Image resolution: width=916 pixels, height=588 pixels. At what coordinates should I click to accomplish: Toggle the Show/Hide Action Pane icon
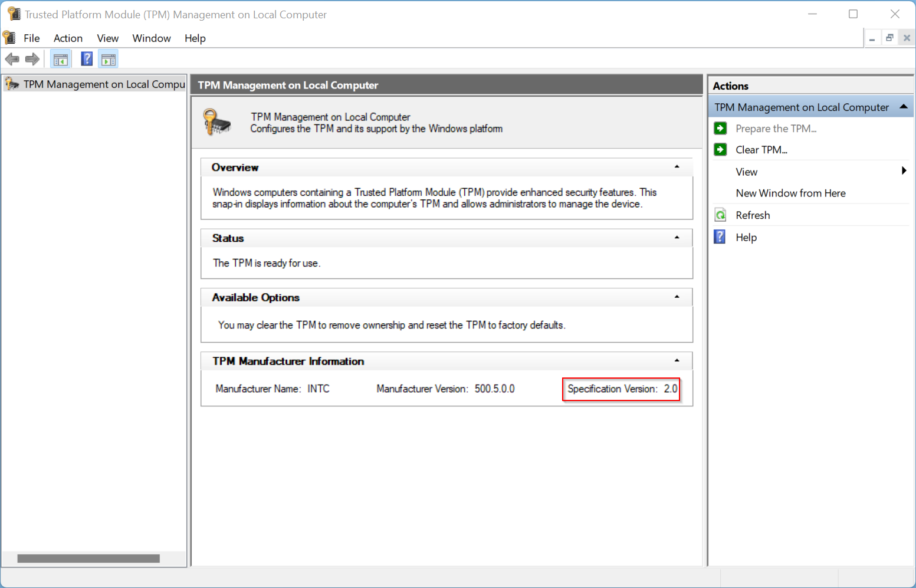tap(109, 59)
